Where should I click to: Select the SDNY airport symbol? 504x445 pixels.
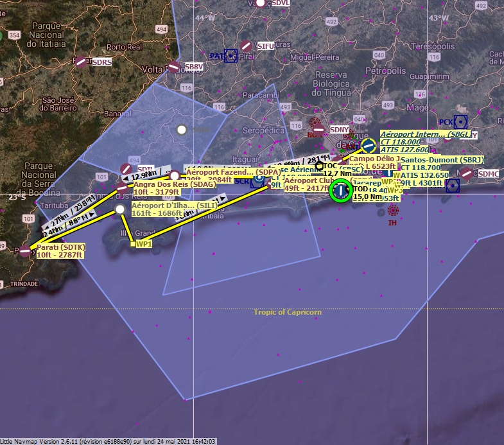click(319, 130)
